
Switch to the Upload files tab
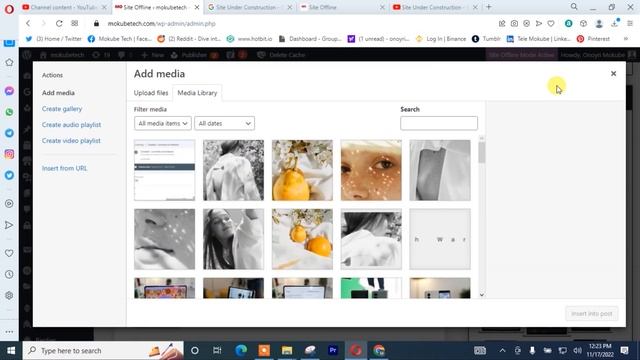coord(151,93)
